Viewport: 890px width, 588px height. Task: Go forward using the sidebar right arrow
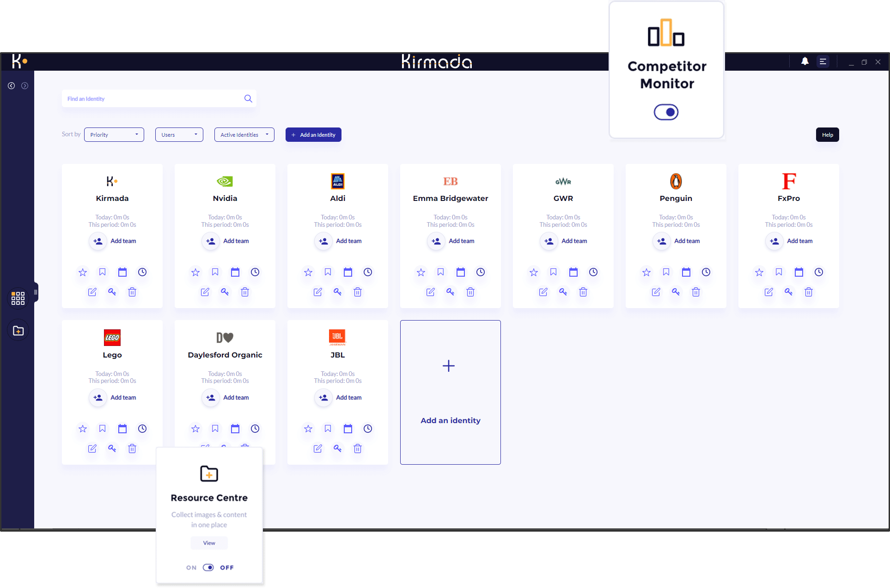pyautogui.click(x=25, y=85)
